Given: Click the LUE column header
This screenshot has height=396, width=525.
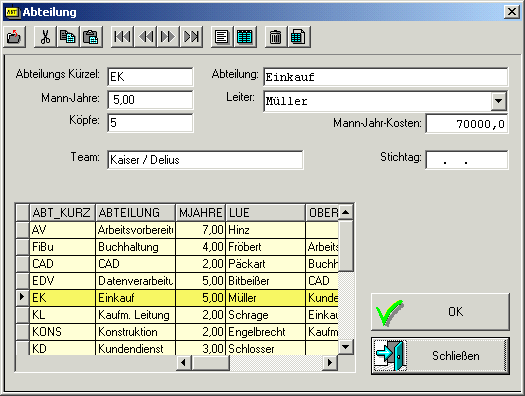Looking at the screenshot, I should click(266, 213).
